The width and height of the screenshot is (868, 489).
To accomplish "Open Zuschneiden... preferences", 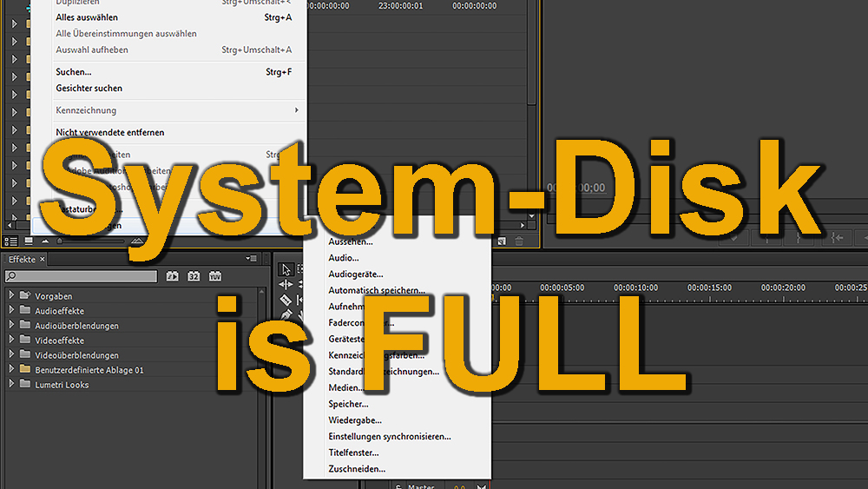I will 357,469.
